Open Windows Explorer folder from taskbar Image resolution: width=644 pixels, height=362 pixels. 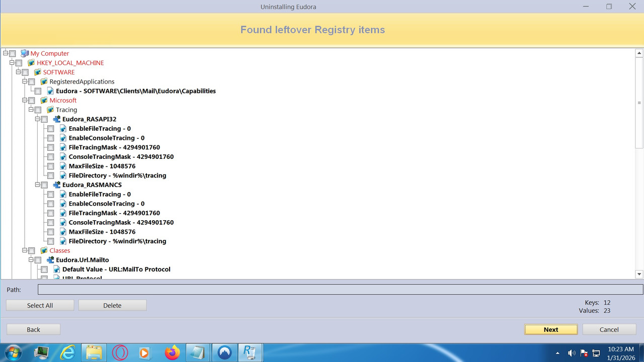point(94,352)
